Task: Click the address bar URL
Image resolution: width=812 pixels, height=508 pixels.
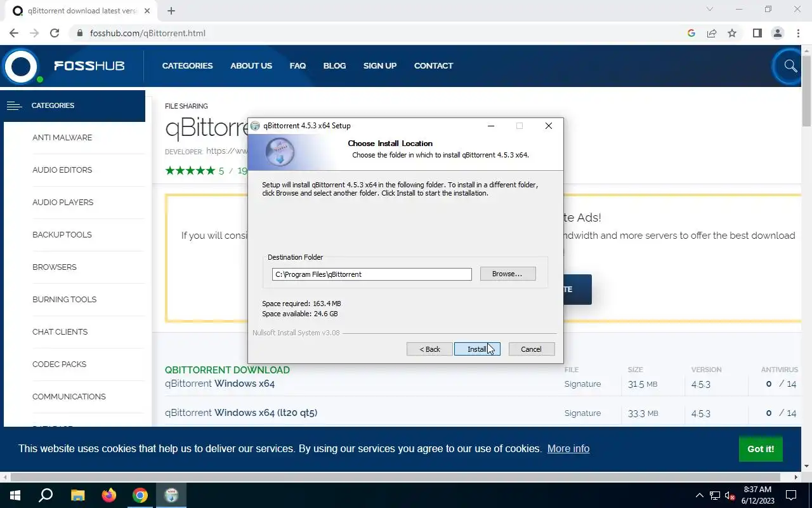Action: [x=148, y=33]
